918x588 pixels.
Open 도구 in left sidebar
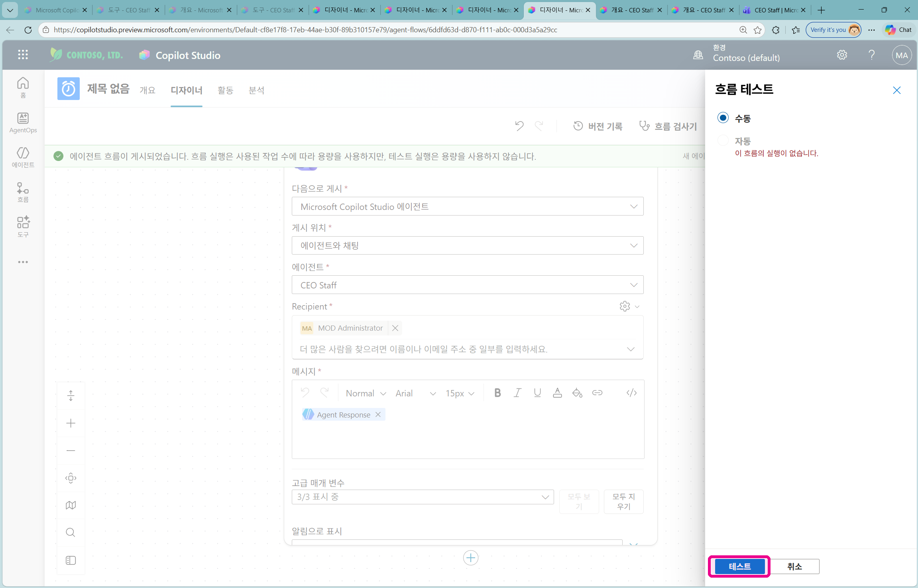(x=23, y=227)
